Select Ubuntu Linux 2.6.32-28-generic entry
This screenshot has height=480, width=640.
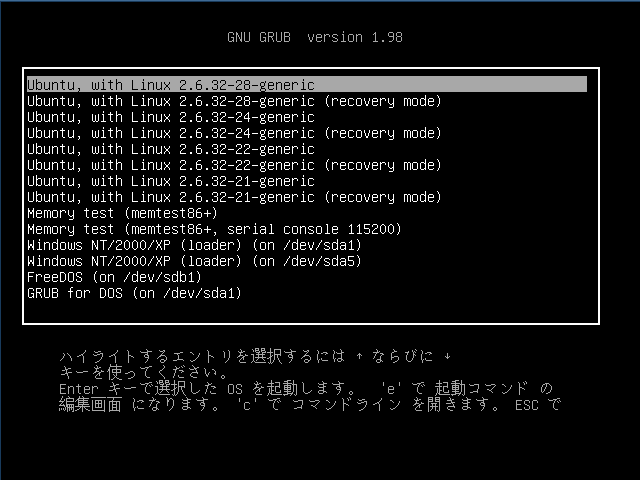click(307, 84)
